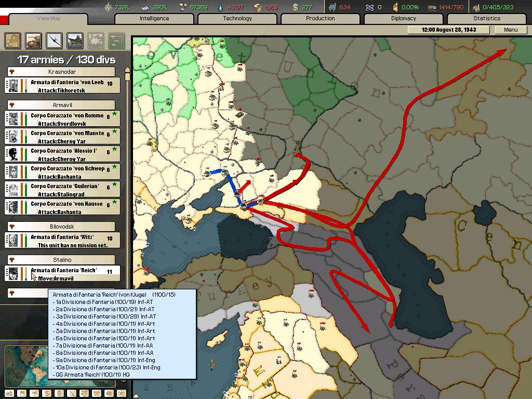Screen dimensions: 532x399
Task: Open the land units tank icon
Action: click(x=34, y=40)
